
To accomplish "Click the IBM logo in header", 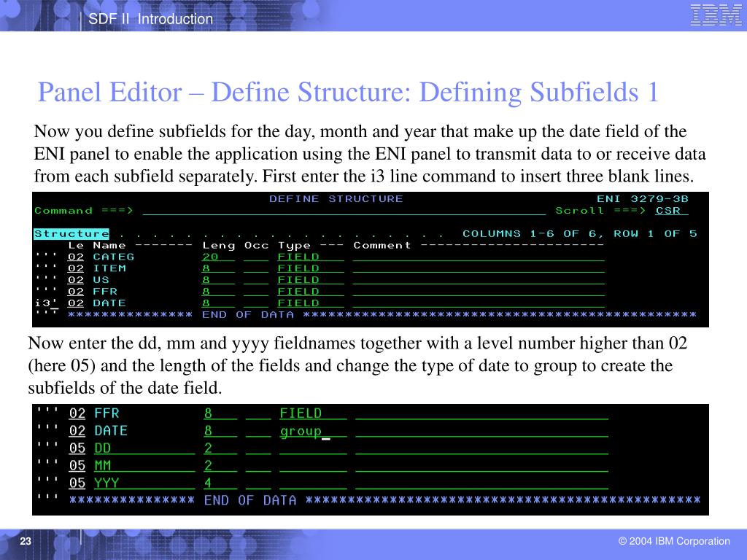I will tap(716, 15).
